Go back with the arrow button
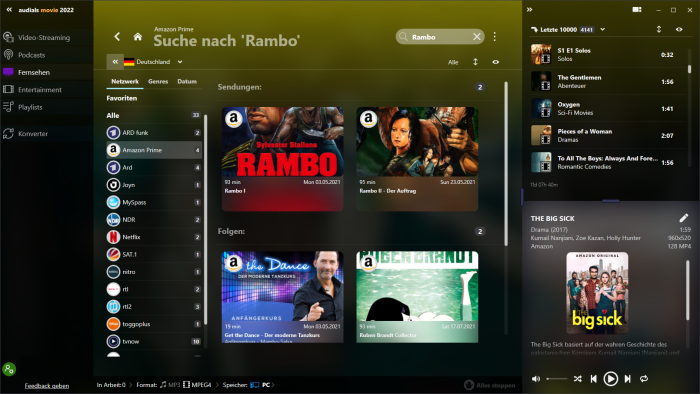The width and height of the screenshot is (700, 394). click(117, 37)
